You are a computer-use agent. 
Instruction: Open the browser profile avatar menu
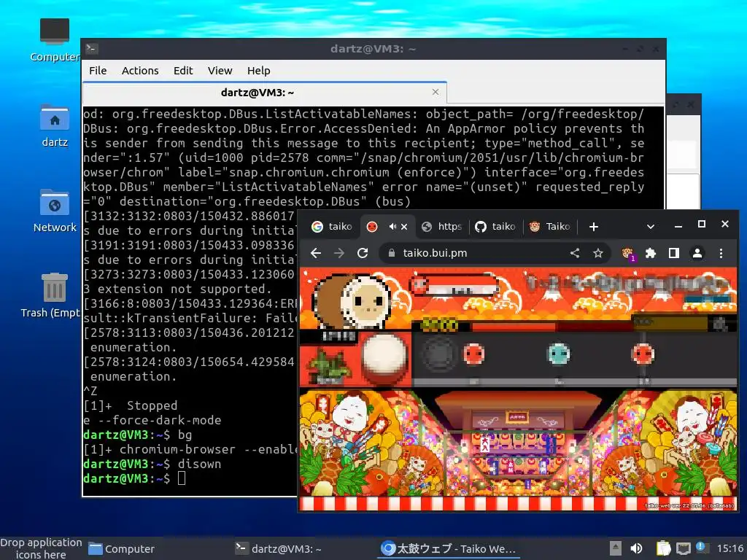tap(697, 253)
